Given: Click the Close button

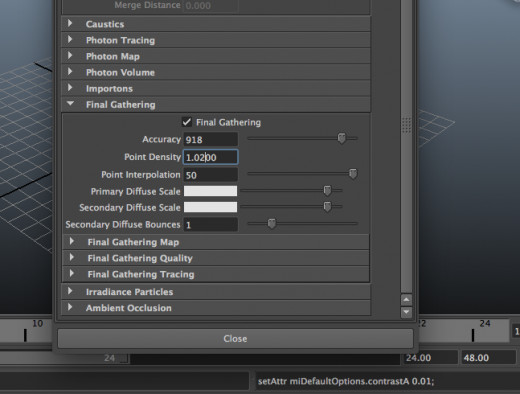Looking at the screenshot, I should click(x=235, y=339).
